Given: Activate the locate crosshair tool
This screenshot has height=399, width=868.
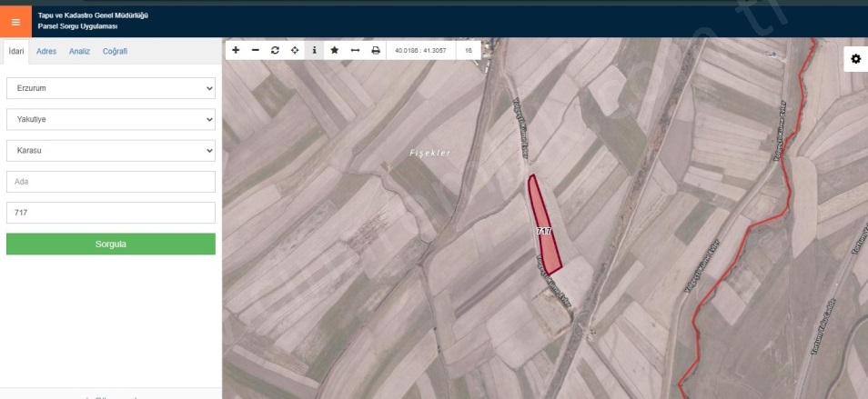Looking at the screenshot, I should [295, 51].
